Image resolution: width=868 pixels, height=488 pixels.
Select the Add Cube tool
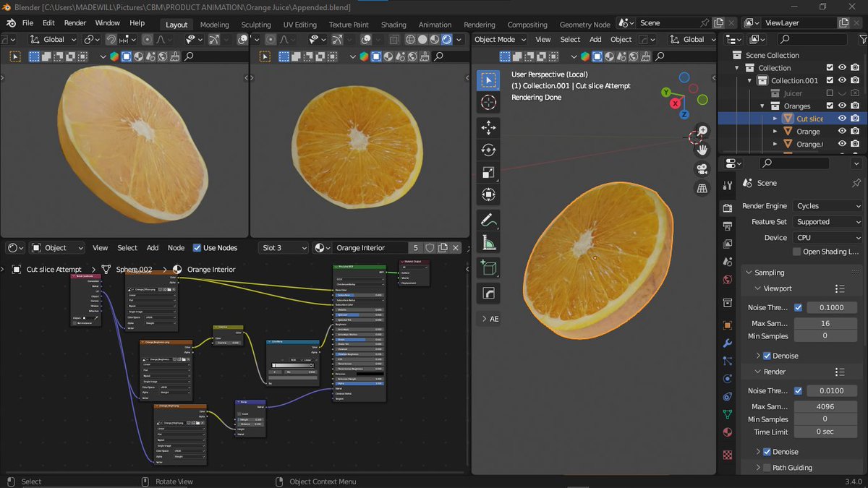(488, 268)
